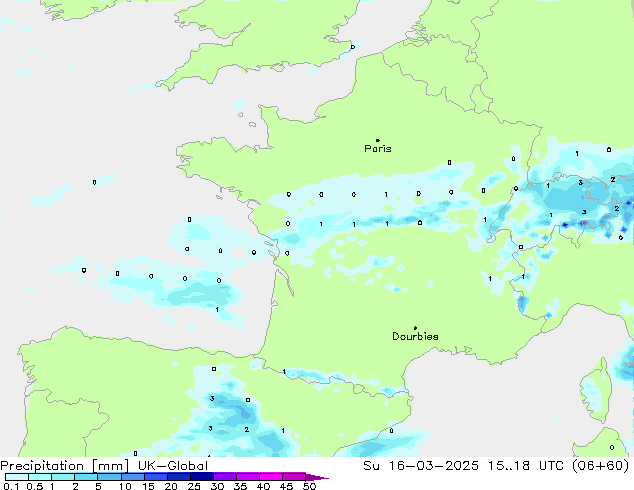The height and width of the screenshot is (490, 634).
Task: Click the '40' legend scale label
Action: tap(263, 486)
